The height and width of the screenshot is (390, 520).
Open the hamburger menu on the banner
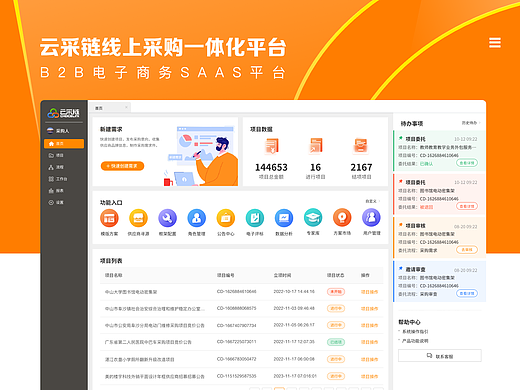click(x=495, y=43)
